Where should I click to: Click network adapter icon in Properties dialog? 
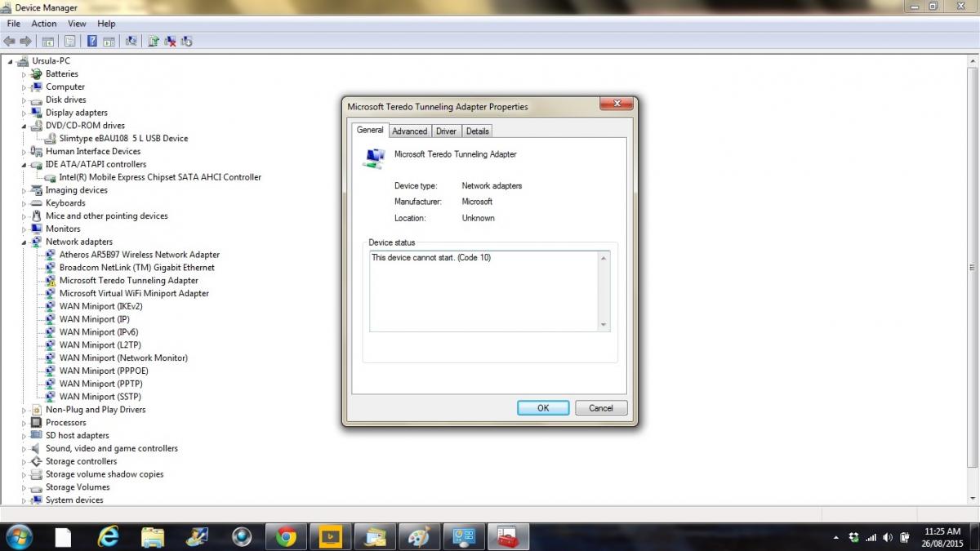[x=374, y=158]
